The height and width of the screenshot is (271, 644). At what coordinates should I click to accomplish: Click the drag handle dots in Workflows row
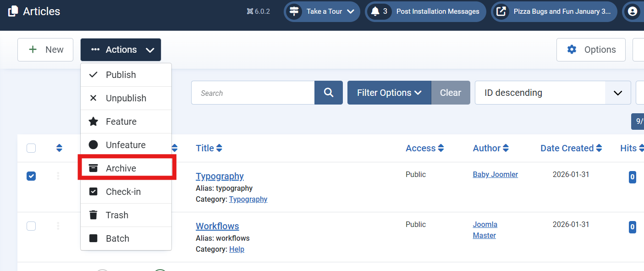(58, 226)
